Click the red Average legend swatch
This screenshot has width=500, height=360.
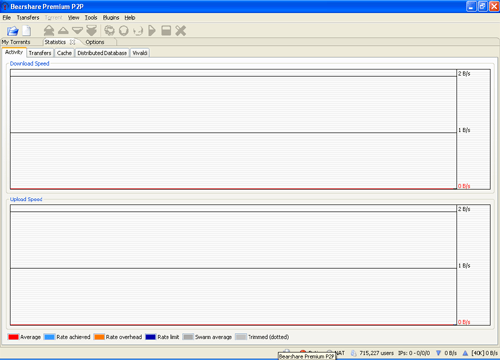[13, 337]
